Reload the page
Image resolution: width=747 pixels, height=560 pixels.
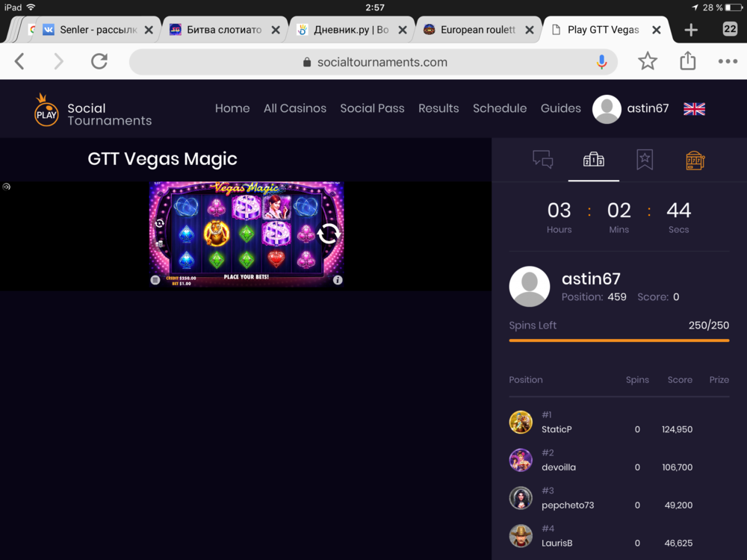pos(99,61)
